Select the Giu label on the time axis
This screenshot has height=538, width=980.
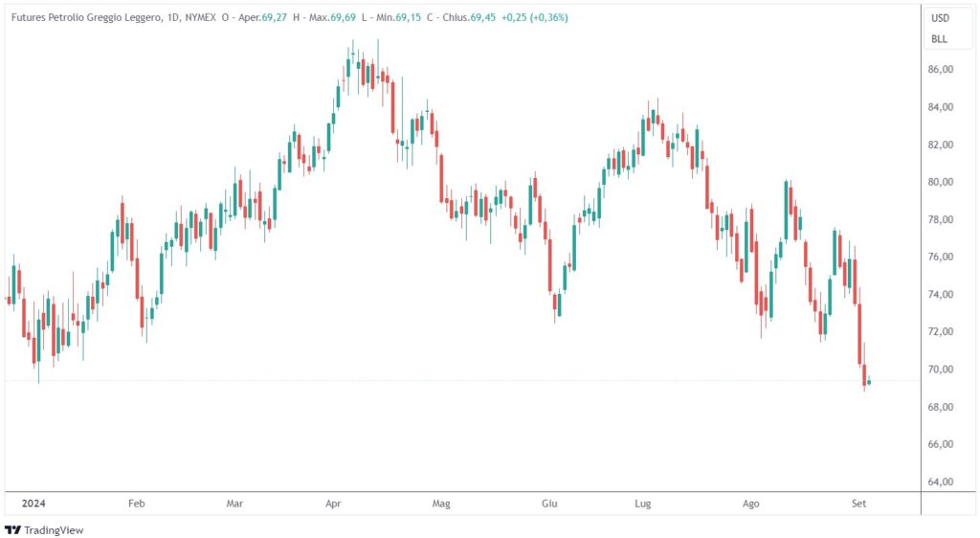point(549,502)
